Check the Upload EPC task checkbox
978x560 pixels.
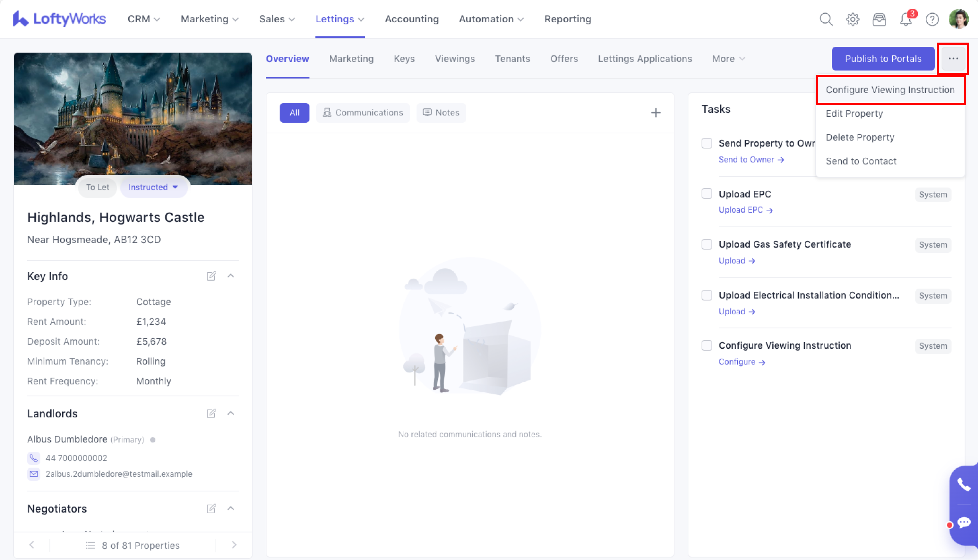[707, 193]
